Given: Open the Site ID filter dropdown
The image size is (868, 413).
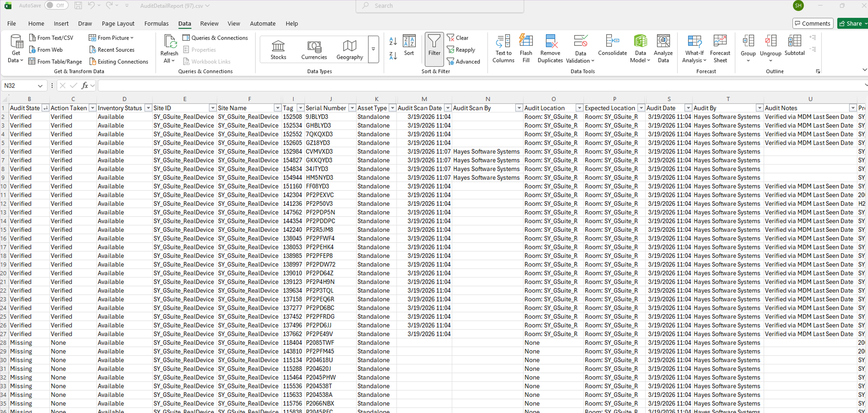Looking at the screenshot, I should (213, 108).
